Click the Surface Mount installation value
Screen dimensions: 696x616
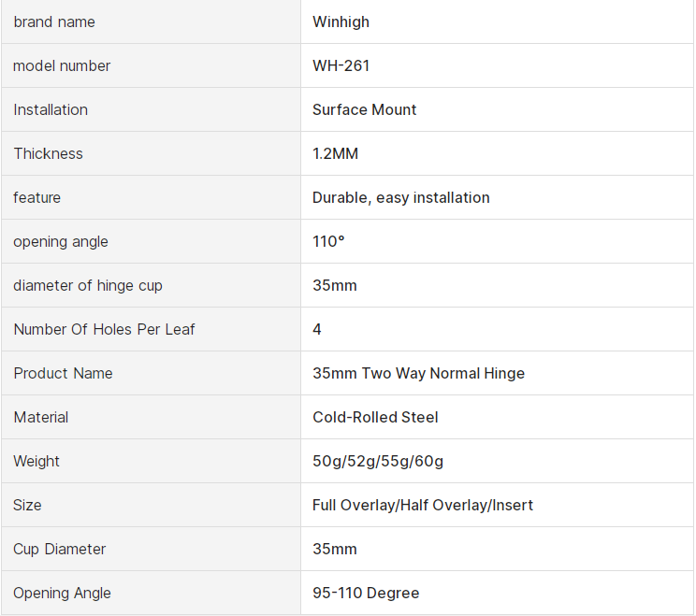coord(364,109)
